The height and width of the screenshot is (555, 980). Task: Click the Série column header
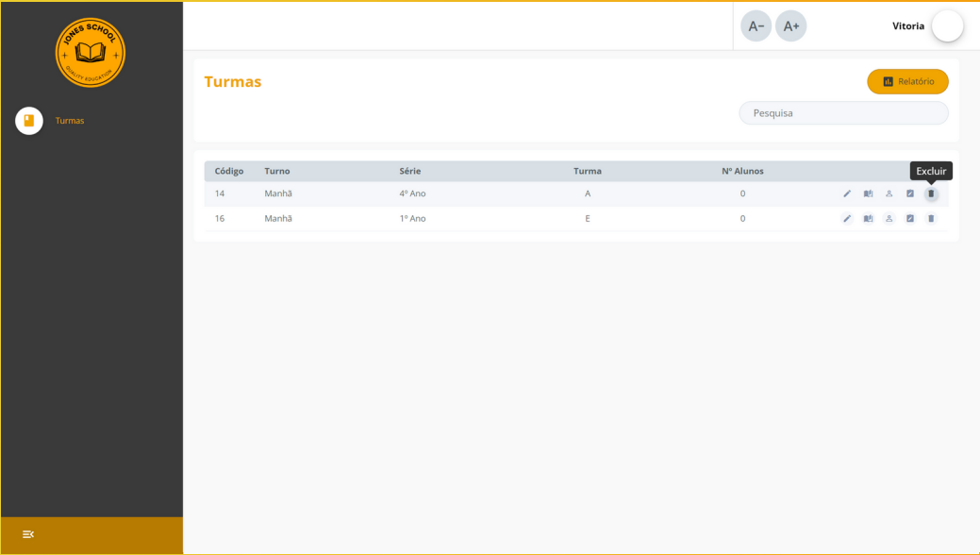[x=410, y=171]
